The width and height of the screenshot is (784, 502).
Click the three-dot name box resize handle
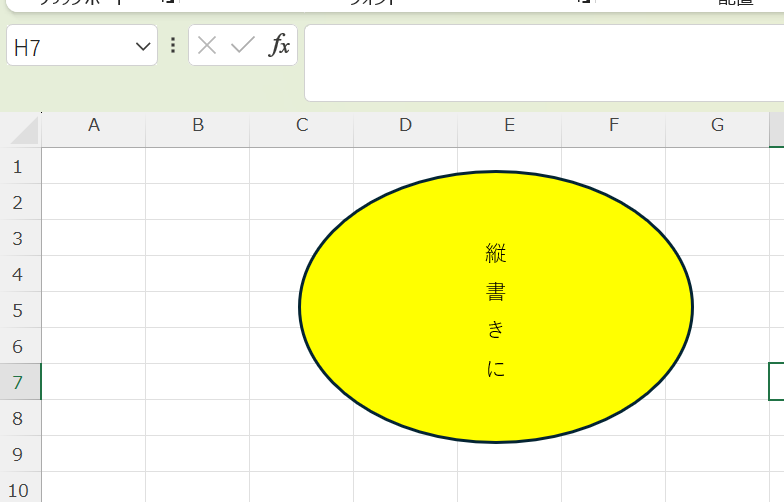tap(173, 46)
